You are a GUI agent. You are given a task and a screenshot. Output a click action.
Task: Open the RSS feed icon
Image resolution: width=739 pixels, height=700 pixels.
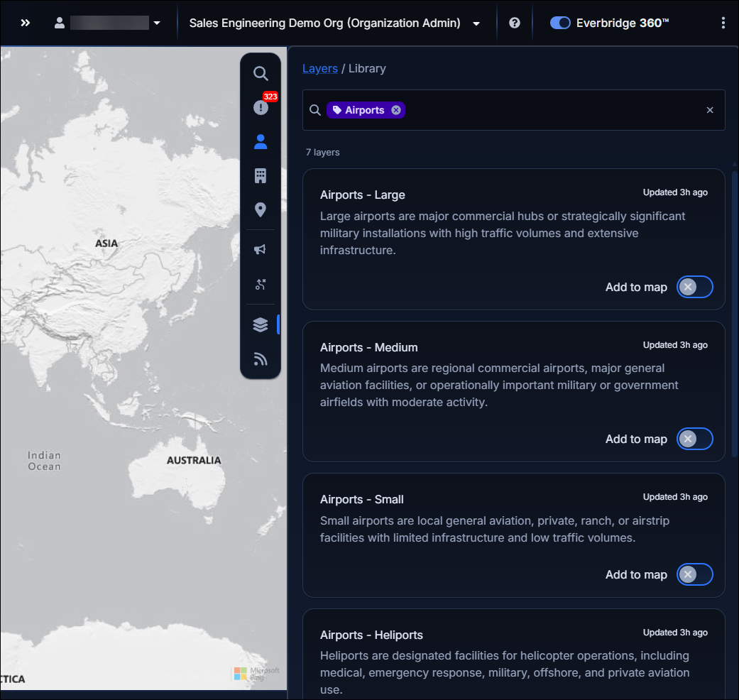pos(261,359)
